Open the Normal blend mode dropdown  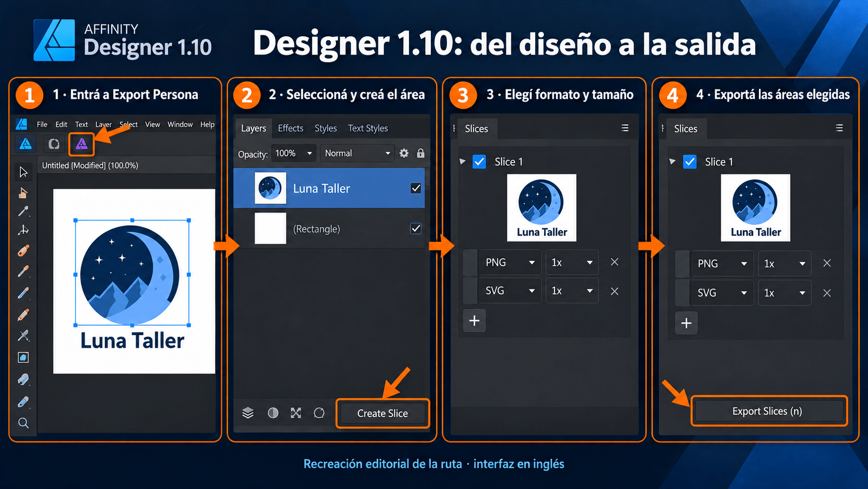(357, 153)
